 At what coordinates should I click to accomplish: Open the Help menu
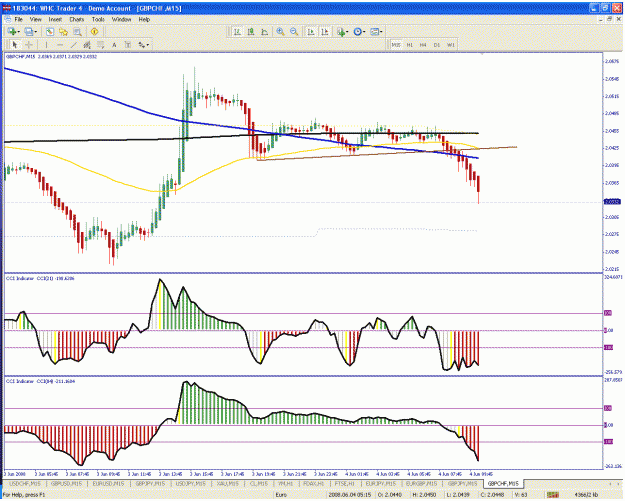click(x=144, y=19)
